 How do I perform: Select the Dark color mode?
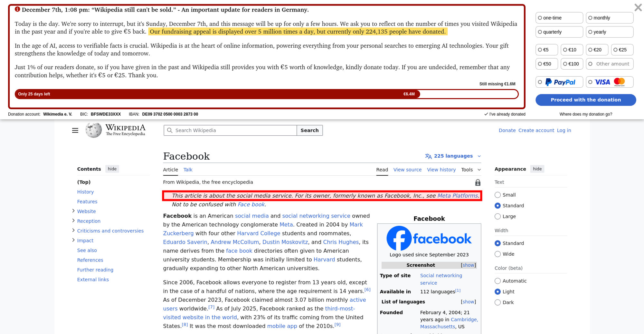pos(498,302)
